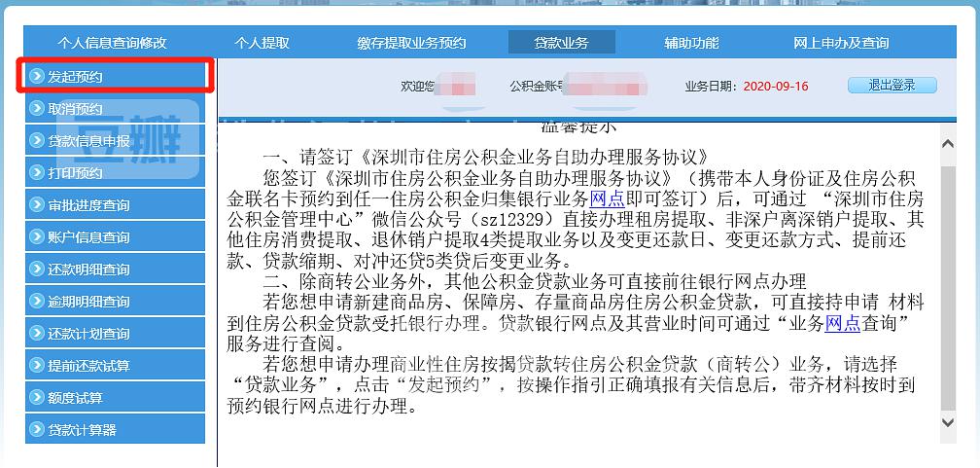Select 逾期明细查询 in the sidebar
Viewport: 980px width, 468px height.
point(88,302)
